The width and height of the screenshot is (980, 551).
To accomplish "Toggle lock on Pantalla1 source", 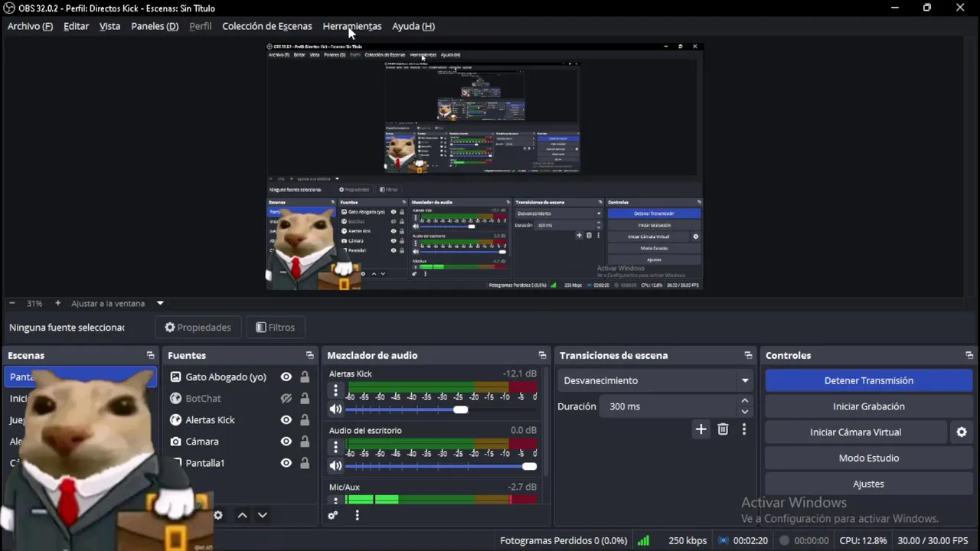I will pyautogui.click(x=305, y=463).
